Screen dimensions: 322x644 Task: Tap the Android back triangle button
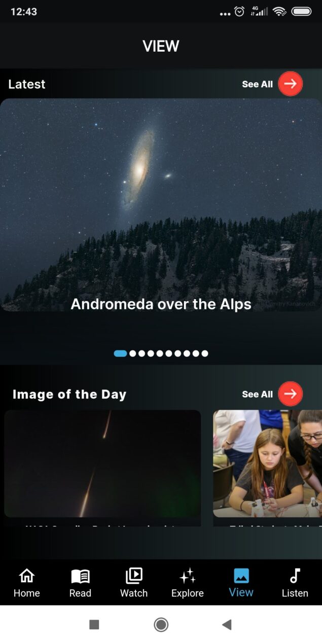click(227, 625)
